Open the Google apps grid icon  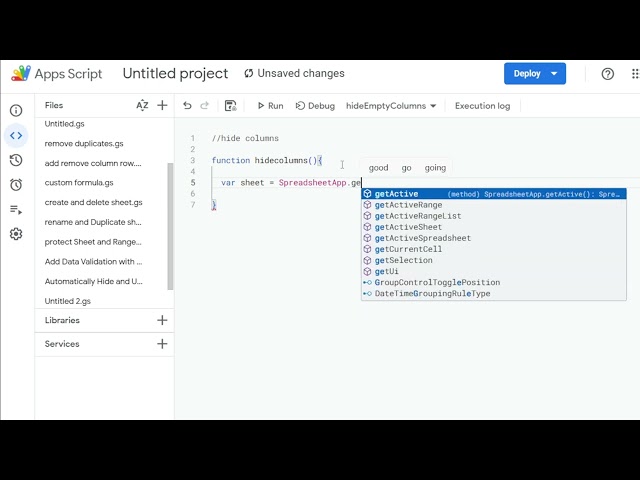click(635, 74)
